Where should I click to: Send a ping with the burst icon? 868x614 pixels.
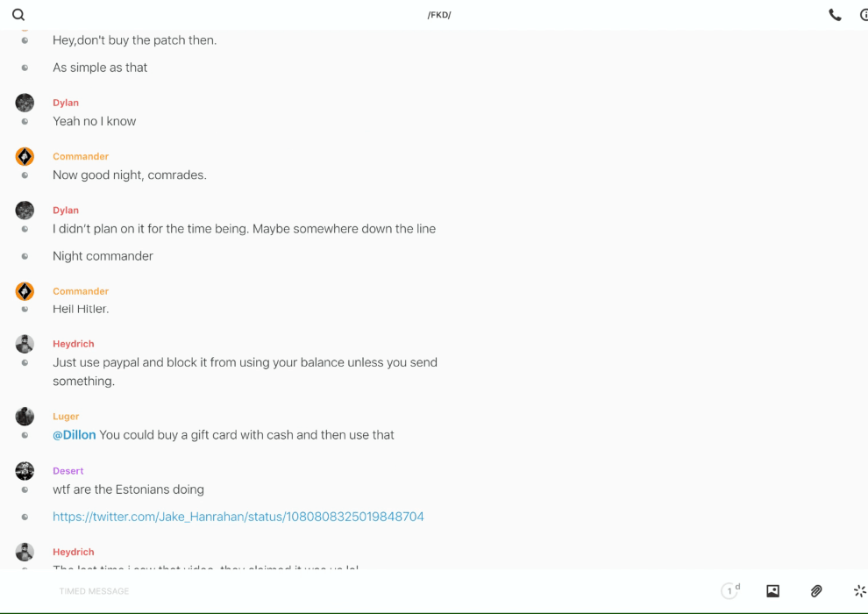[859, 591]
